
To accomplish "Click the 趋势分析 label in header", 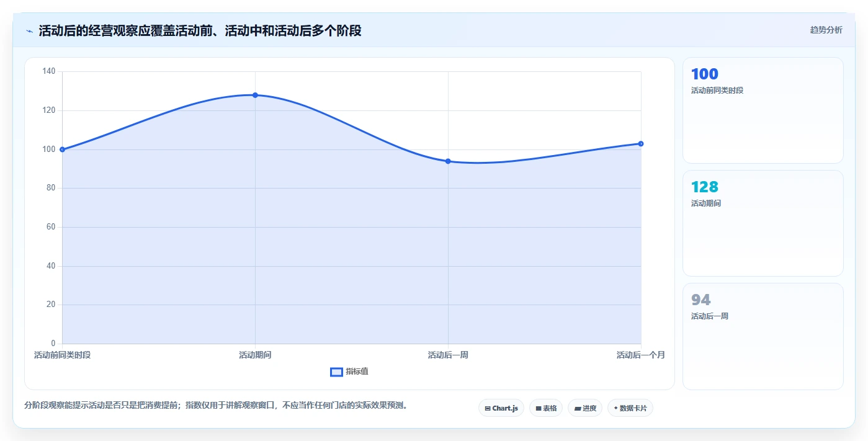I will 826,30.
